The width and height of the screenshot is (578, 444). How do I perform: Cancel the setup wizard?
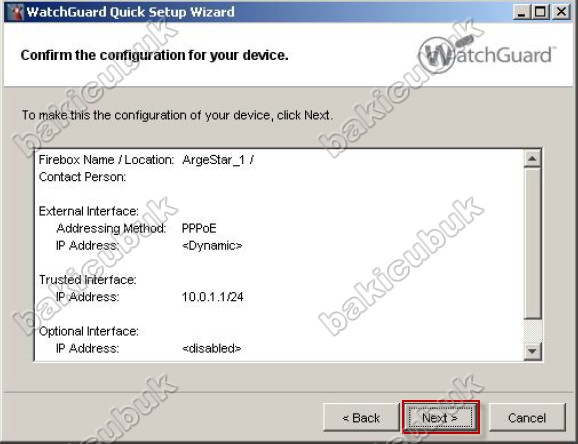527,418
